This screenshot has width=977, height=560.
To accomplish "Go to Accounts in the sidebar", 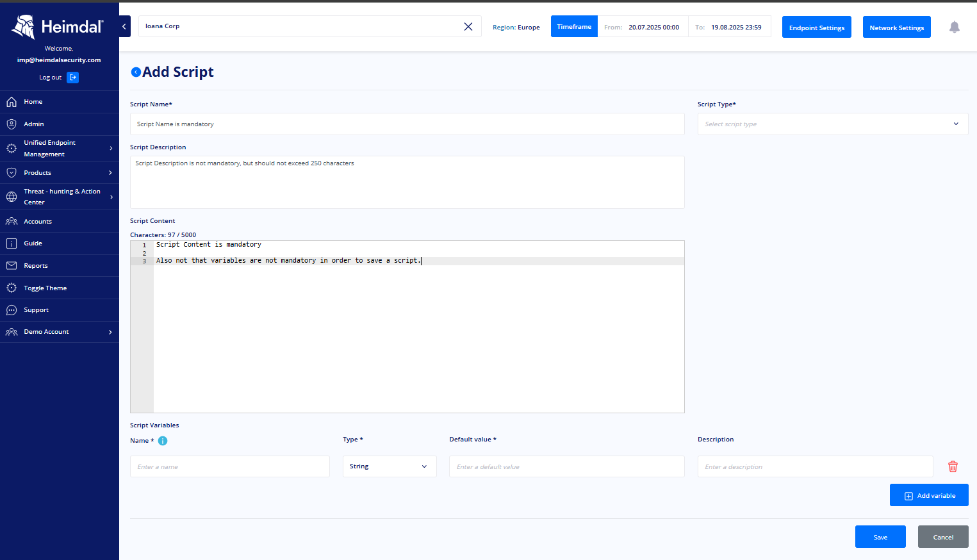I will click(x=38, y=222).
